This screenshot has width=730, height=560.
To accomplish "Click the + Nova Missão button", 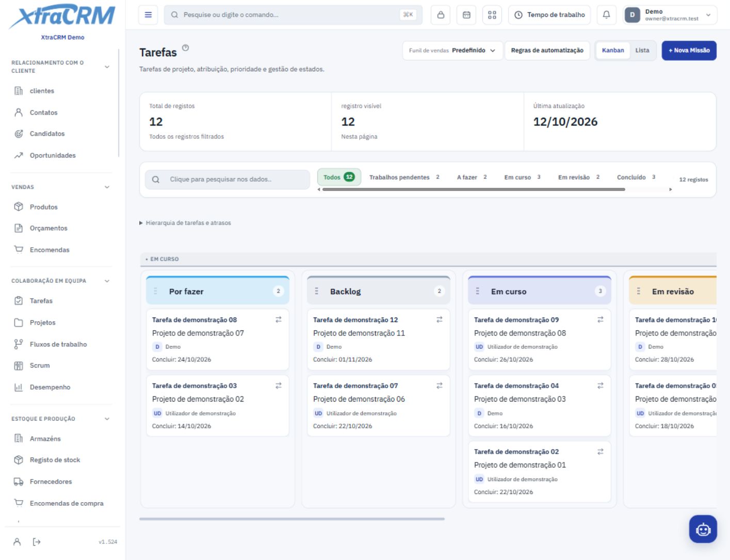I will pos(689,51).
